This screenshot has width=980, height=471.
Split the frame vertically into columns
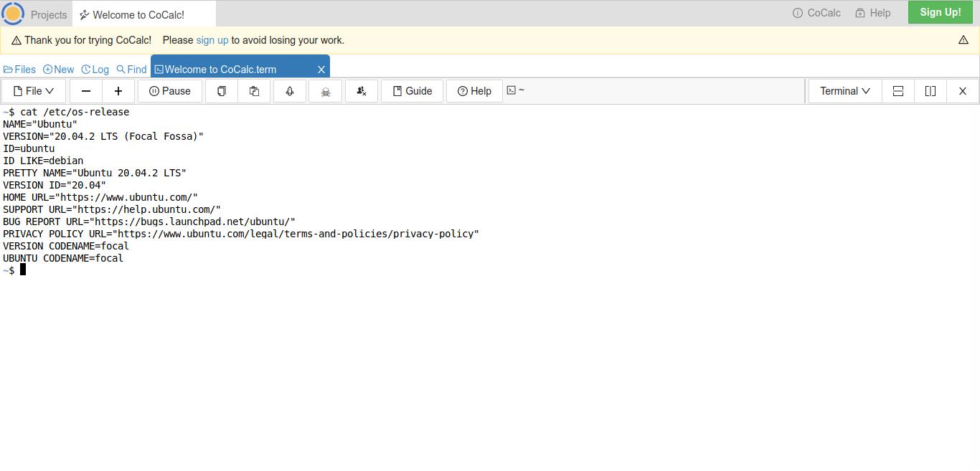tap(930, 91)
